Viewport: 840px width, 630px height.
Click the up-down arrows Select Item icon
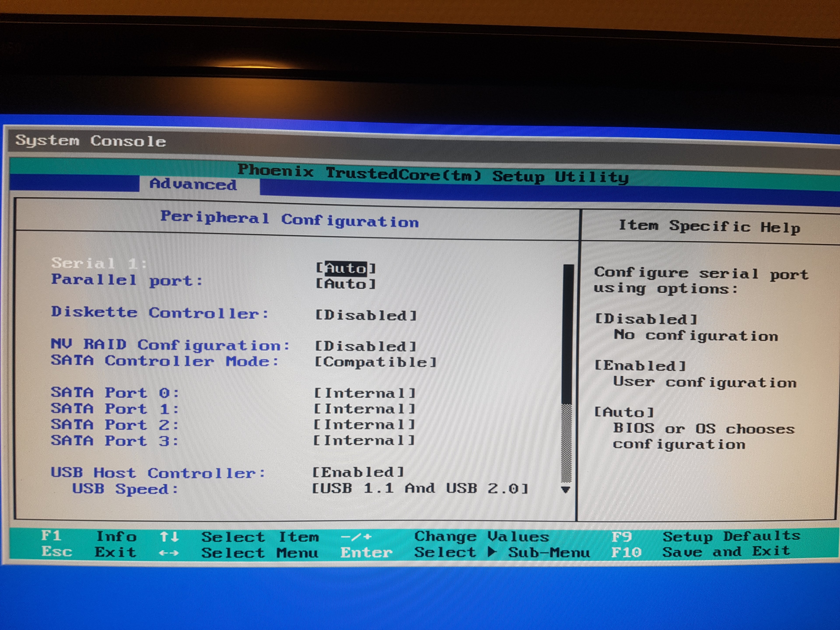tap(169, 537)
